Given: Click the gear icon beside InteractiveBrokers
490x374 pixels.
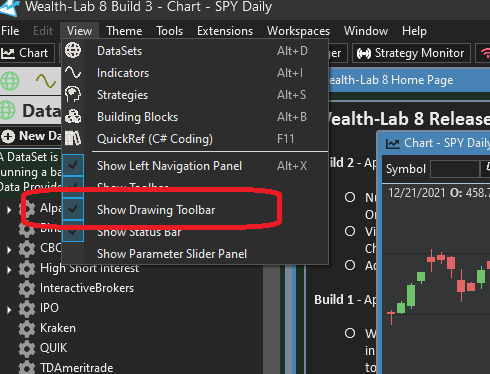Looking at the screenshot, I should 27,289.
